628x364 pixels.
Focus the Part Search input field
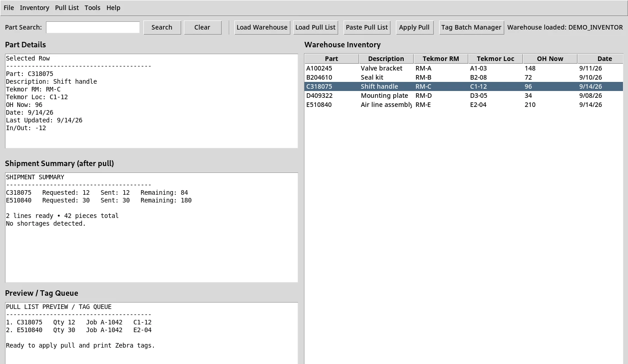93,27
